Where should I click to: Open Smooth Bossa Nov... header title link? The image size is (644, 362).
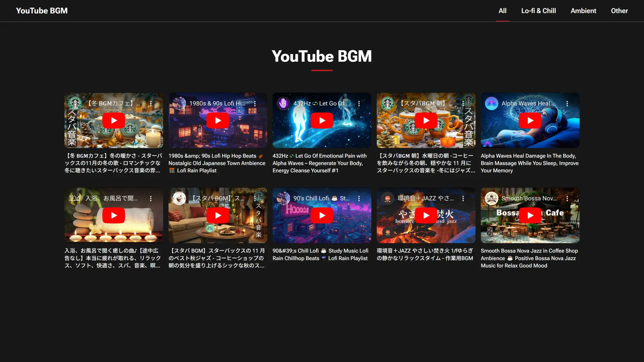click(x=529, y=198)
